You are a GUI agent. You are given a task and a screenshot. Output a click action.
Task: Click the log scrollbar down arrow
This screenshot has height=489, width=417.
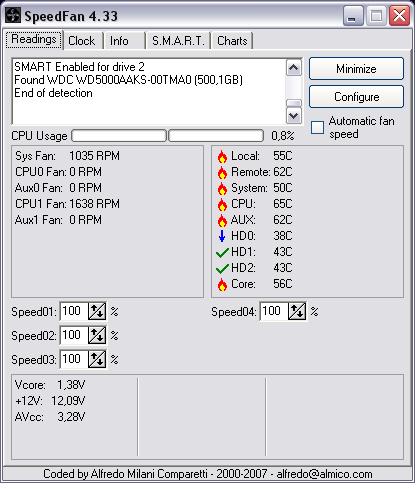(x=294, y=116)
